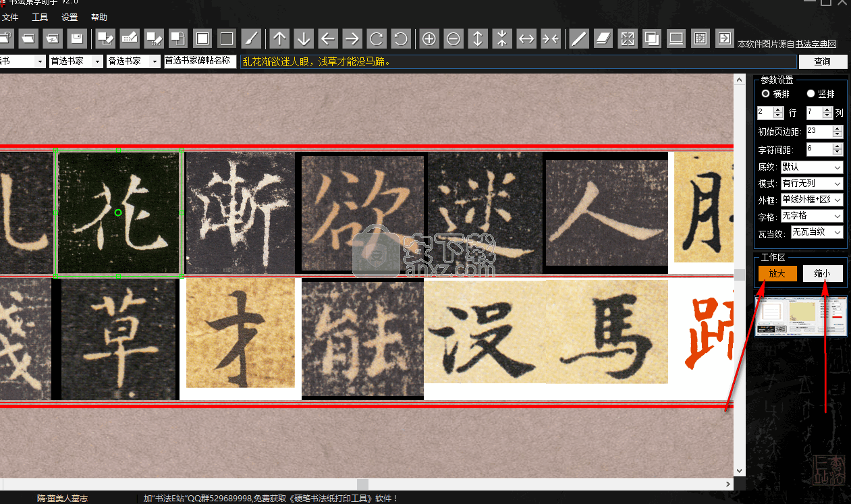
Task: Click 隋·董美人墓志 in the status bar
Action: click(x=62, y=499)
